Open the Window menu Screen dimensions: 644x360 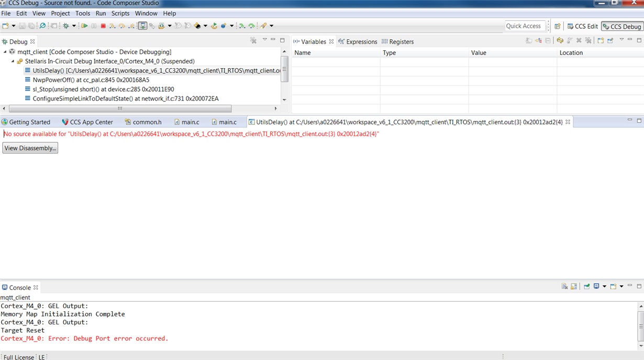[x=146, y=13]
